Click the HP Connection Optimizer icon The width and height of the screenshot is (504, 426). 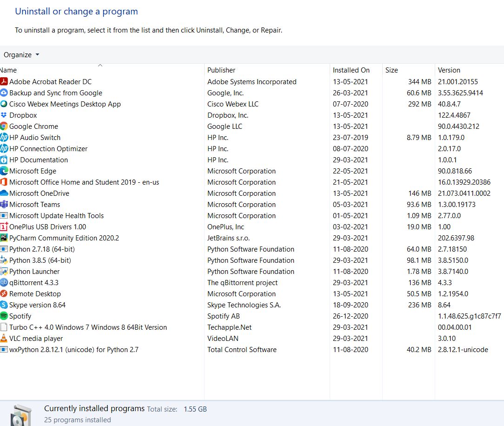(x=4, y=148)
